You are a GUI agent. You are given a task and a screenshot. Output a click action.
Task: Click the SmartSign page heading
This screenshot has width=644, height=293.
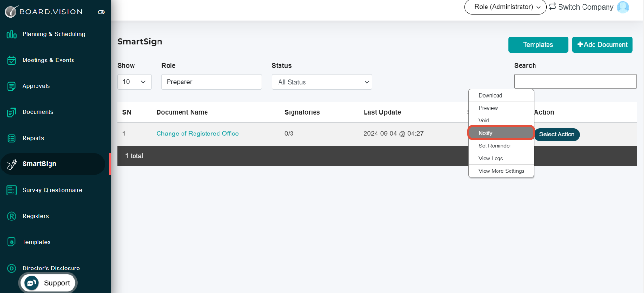(x=140, y=42)
